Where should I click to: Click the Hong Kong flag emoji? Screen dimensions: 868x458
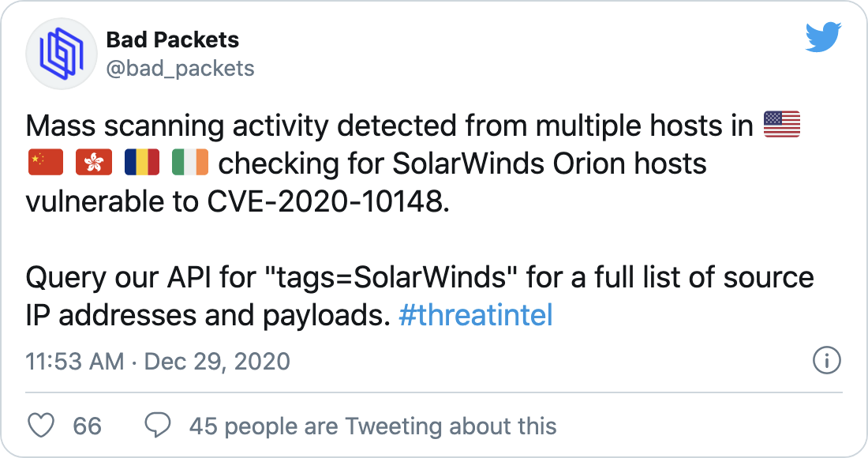point(94,162)
